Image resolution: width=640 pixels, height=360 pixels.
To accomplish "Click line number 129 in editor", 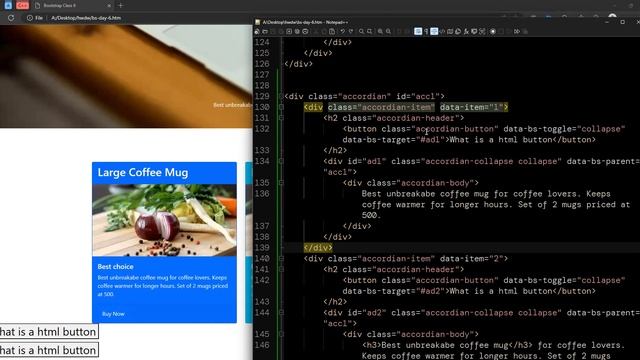I will coord(262,96).
